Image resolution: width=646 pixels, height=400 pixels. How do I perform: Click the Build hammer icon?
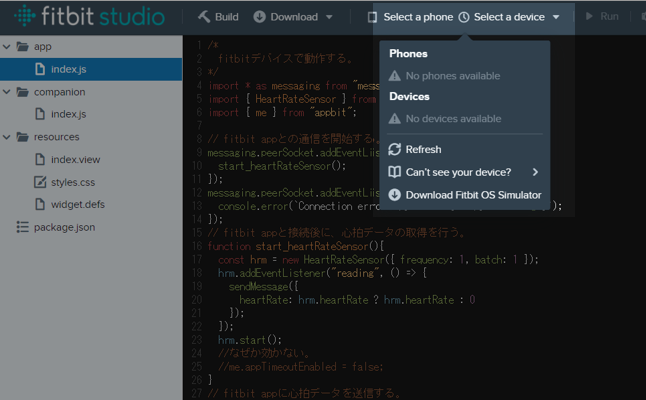[204, 16]
